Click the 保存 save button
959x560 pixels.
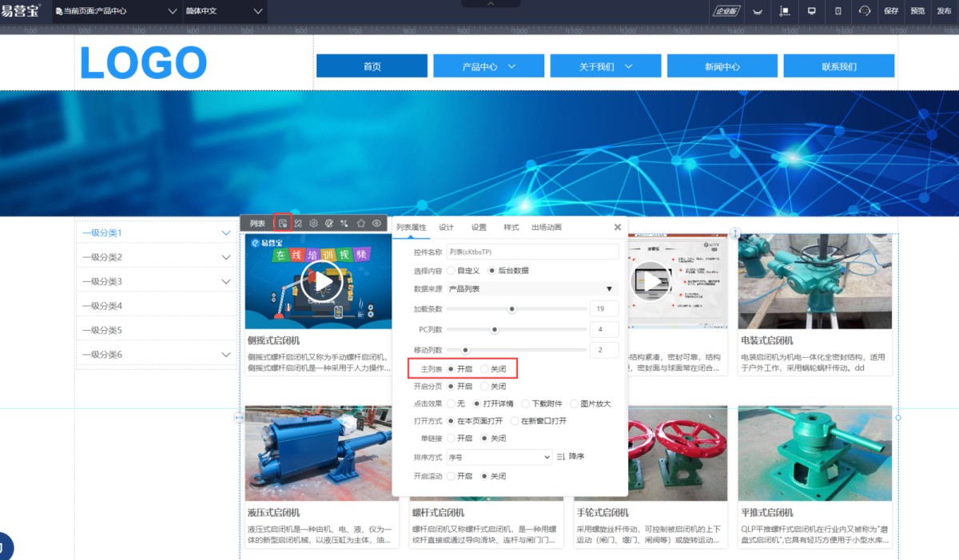coord(891,11)
